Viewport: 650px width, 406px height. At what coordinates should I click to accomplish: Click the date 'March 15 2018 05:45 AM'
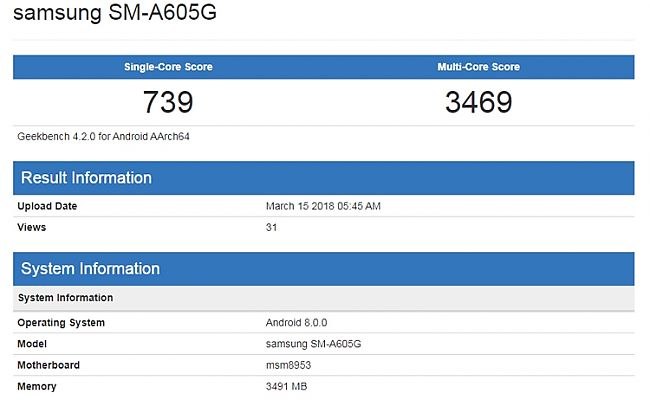pos(323,206)
